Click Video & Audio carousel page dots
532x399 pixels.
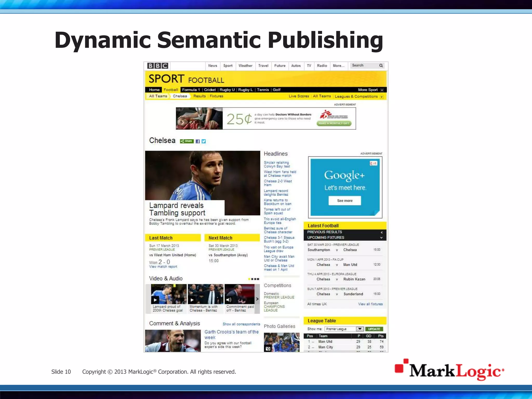coord(254,279)
